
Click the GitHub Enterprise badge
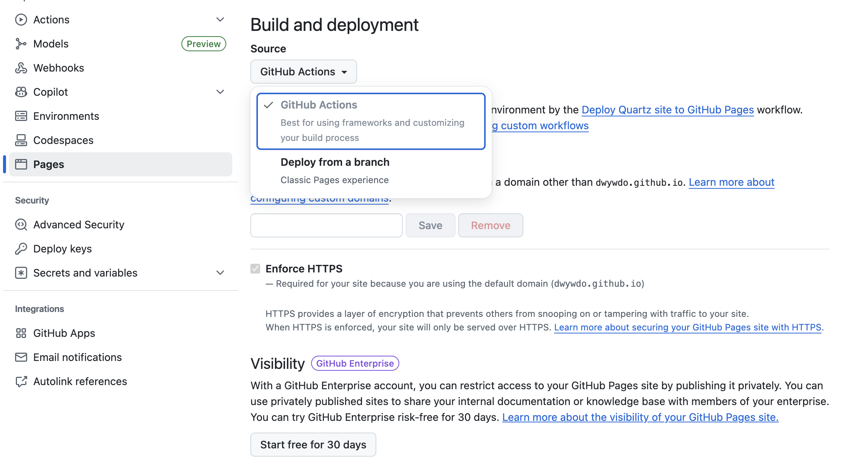click(355, 363)
